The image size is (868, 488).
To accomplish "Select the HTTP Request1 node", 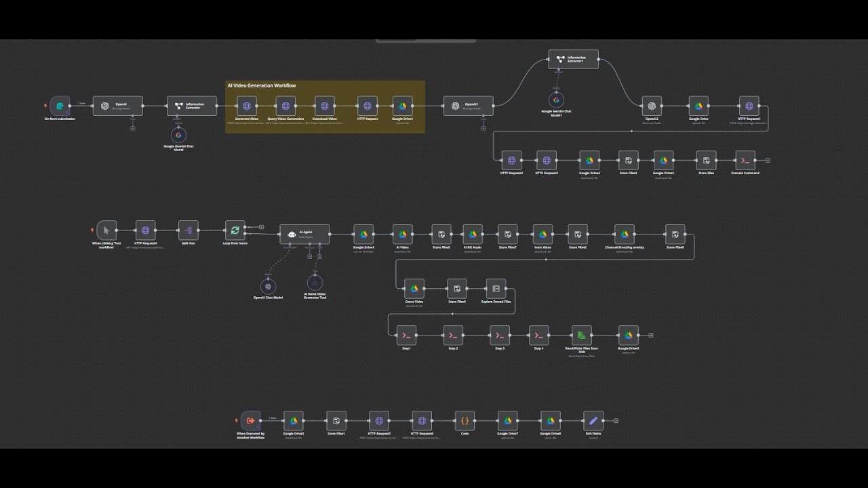I will [x=749, y=106].
